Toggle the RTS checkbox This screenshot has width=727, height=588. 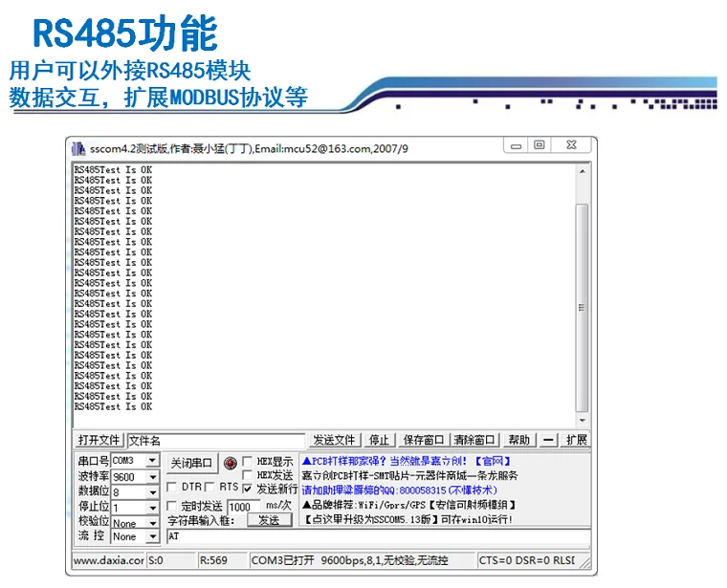[209, 487]
